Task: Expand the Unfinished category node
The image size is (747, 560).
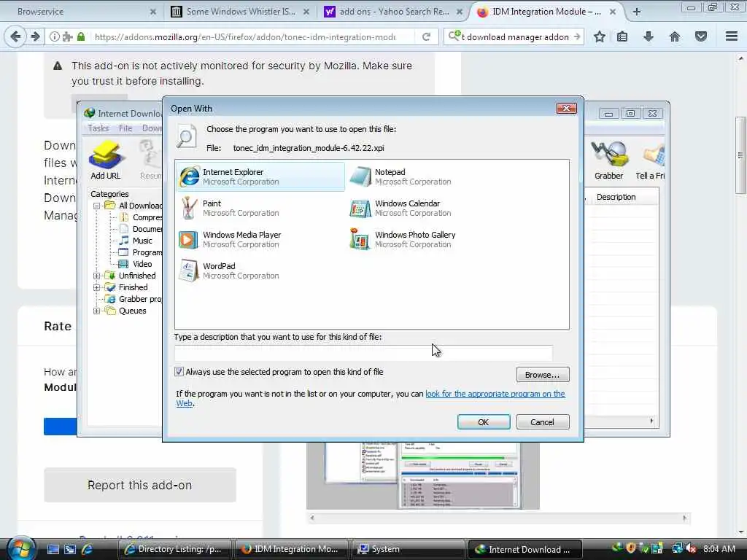Action: [97, 276]
